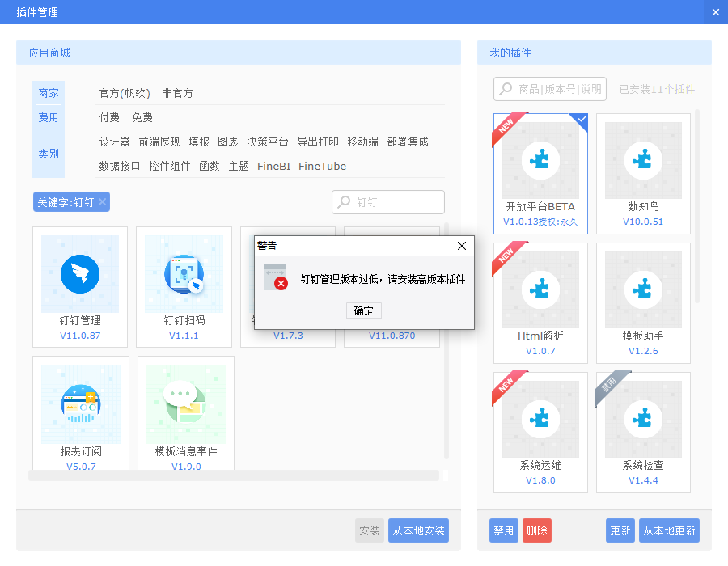Click the 钉钉扫码 plugin icon
The width and height of the screenshot is (728, 566).
click(184, 274)
